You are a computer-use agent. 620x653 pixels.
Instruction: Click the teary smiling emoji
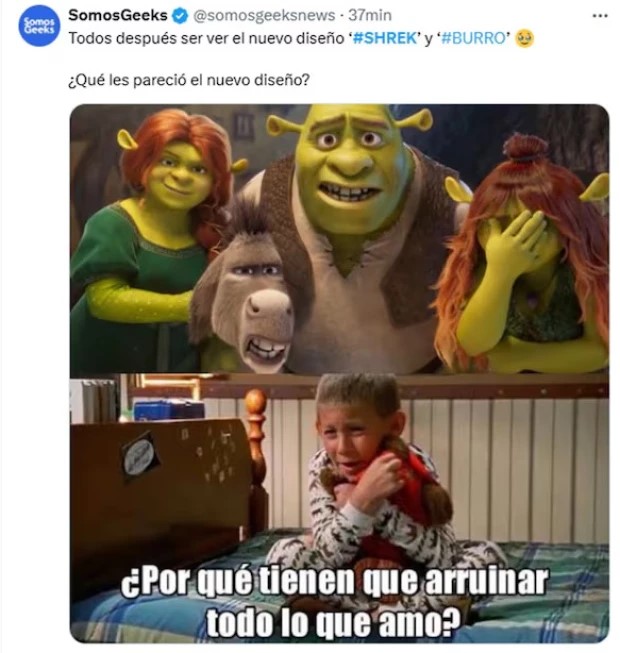[525, 39]
